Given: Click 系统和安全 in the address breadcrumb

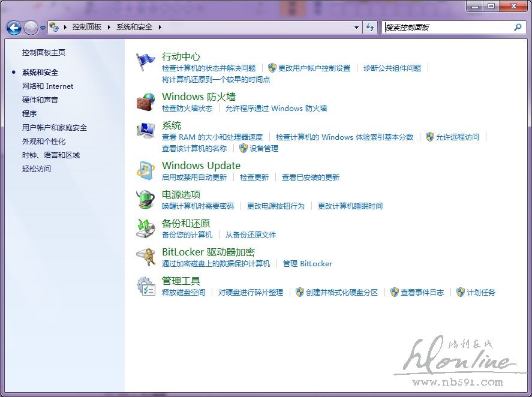Looking at the screenshot, I should click(134, 27).
